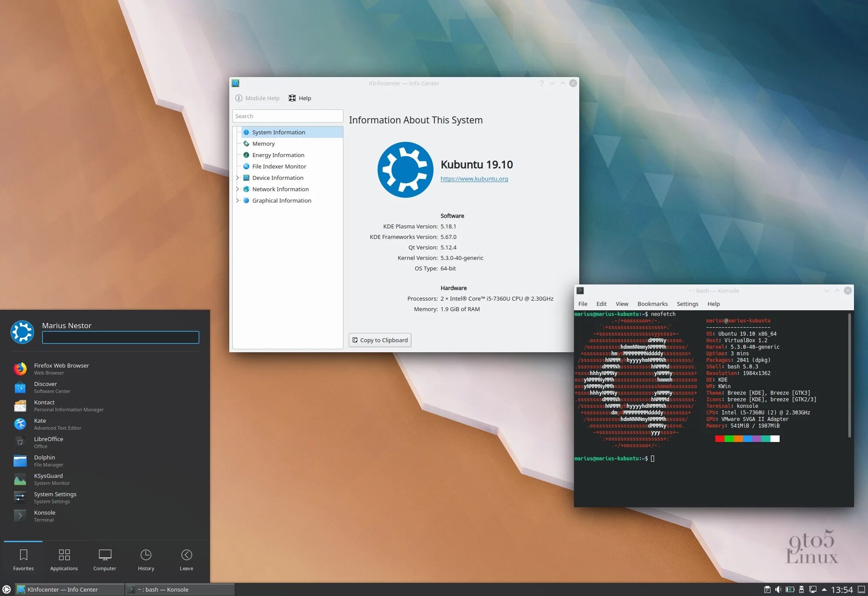
Task: Switch to Leave tab in launcher
Action: 186,560
